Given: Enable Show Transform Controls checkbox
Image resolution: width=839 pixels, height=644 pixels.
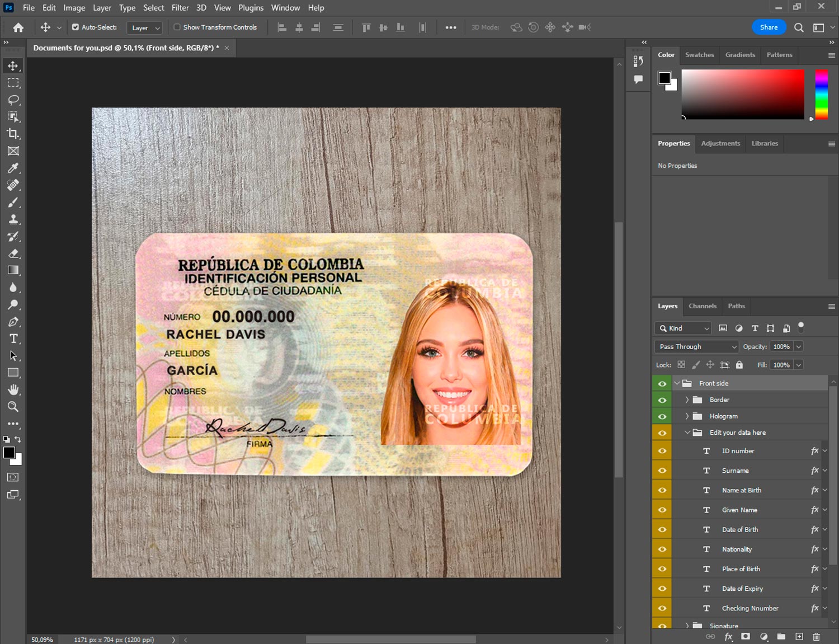Looking at the screenshot, I should point(177,27).
